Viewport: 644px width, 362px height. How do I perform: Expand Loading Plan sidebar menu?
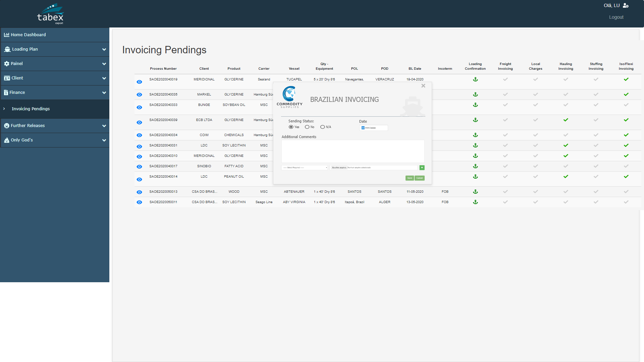point(55,49)
